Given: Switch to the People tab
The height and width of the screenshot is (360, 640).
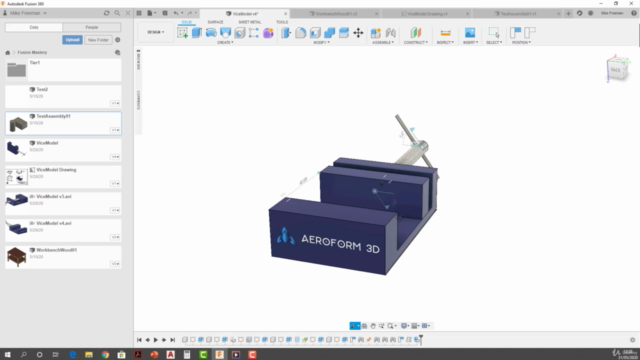Looking at the screenshot, I should 92,27.
